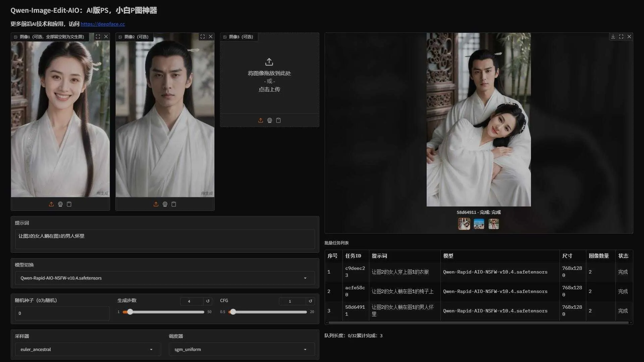The width and height of the screenshot is (644, 362).
Task: Download the generated result image
Action: pos(613,37)
